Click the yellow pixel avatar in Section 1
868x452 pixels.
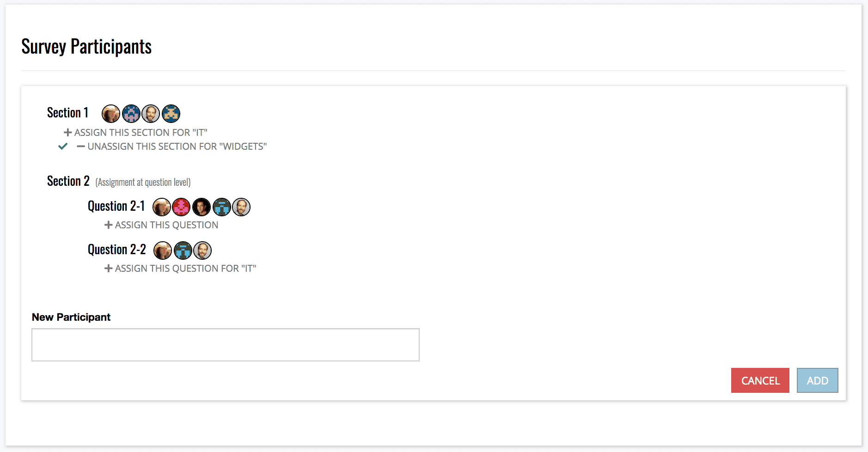coord(171,113)
